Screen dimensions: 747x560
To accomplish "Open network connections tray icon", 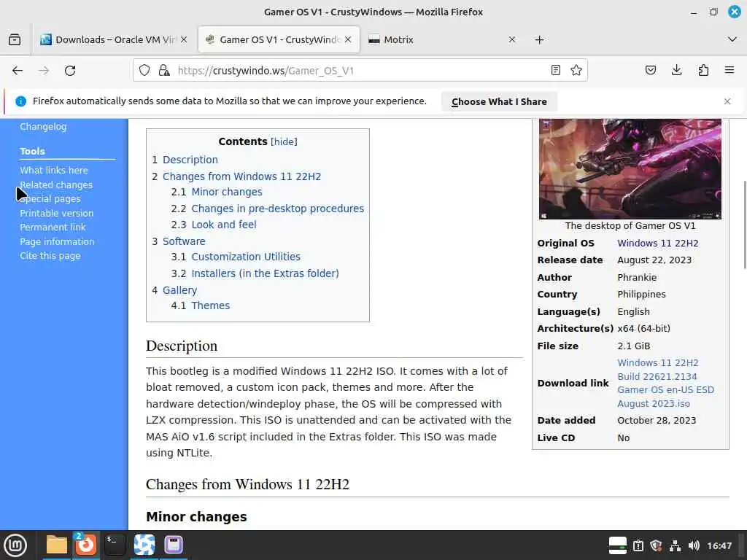I will click(675, 545).
